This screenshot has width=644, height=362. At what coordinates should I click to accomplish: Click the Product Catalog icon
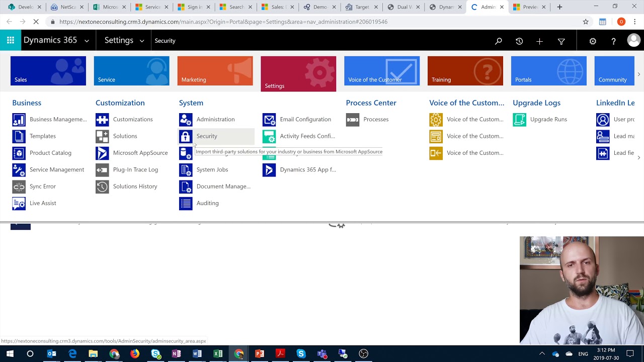[x=19, y=153]
